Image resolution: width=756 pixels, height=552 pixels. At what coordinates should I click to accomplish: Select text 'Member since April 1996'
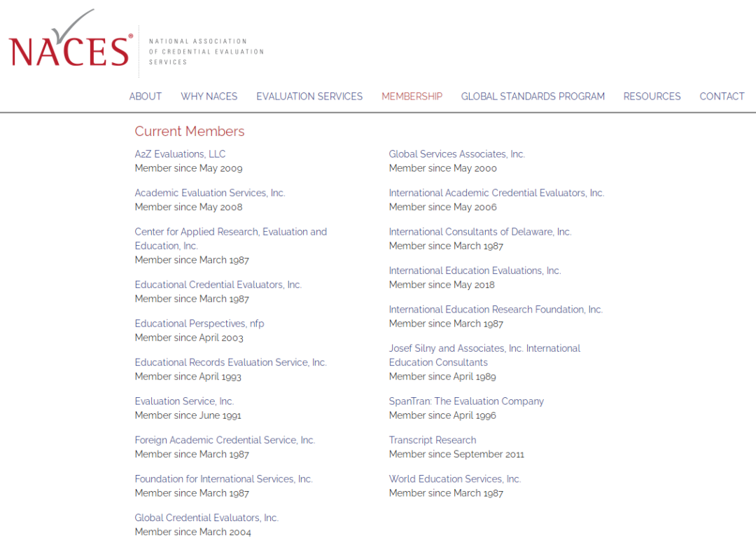[x=442, y=415]
